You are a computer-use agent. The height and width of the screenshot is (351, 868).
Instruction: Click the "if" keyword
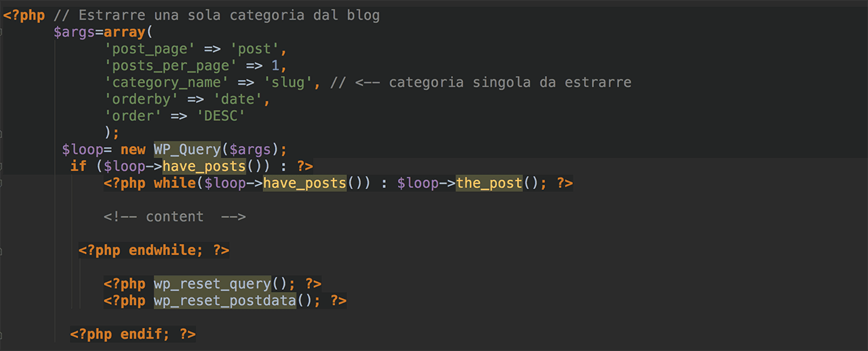pos(79,166)
